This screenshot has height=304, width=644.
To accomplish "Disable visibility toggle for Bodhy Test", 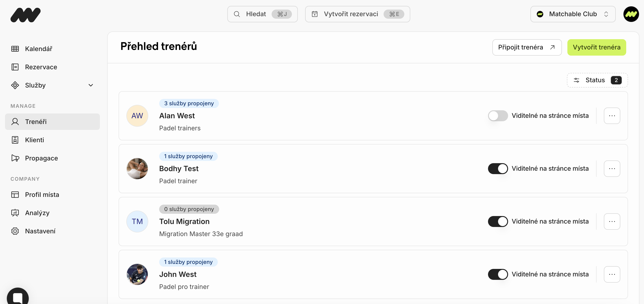I will (x=498, y=169).
